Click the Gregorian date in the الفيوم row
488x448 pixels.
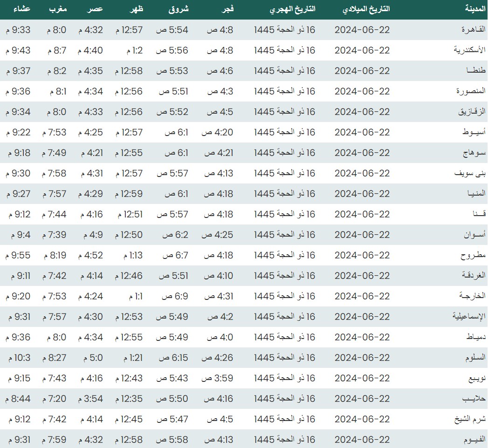point(362,440)
